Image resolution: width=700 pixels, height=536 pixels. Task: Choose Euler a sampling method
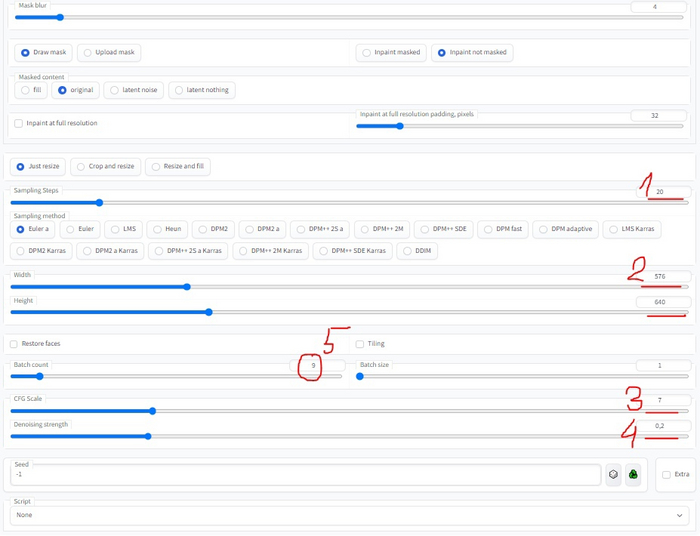click(x=33, y=229)
